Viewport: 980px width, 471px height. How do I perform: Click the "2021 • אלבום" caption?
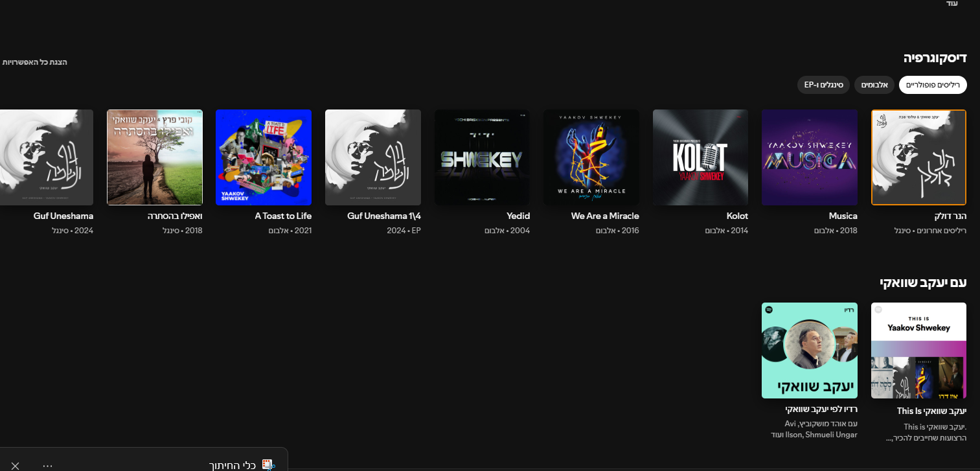click(290, 231)
